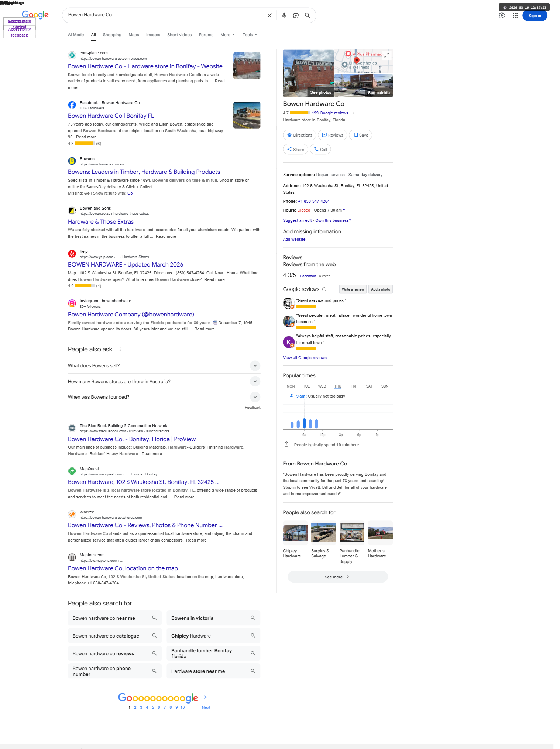This screenshot has width=560, height=749.
Task: Click Add website link
Action: [x=294, y=239]
